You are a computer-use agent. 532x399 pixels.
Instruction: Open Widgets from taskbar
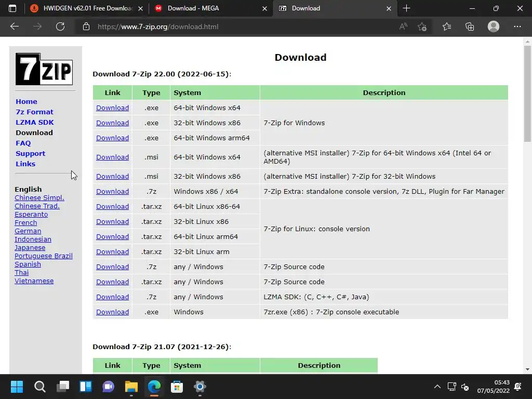coord(86,387)
